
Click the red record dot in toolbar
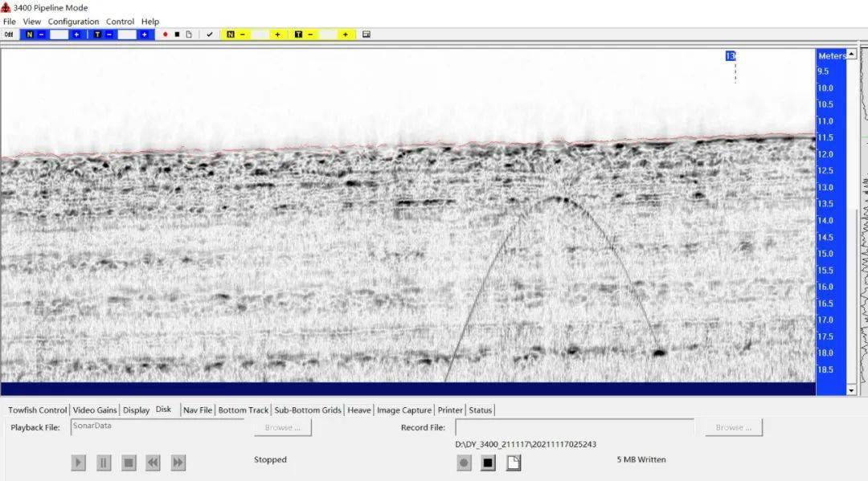[166, 35]
